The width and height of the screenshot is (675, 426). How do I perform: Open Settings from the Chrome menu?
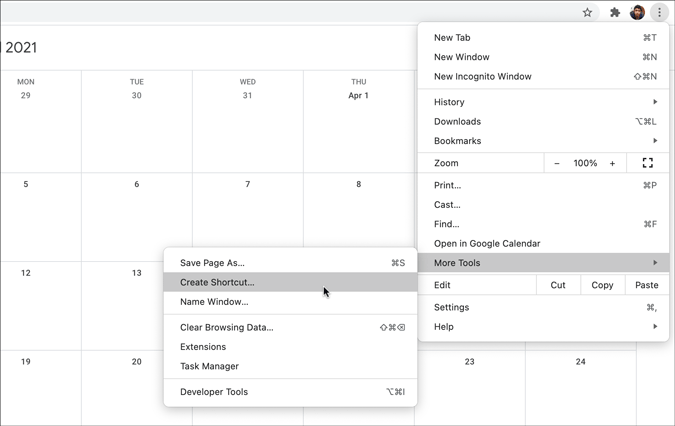(x=543, y=307)
